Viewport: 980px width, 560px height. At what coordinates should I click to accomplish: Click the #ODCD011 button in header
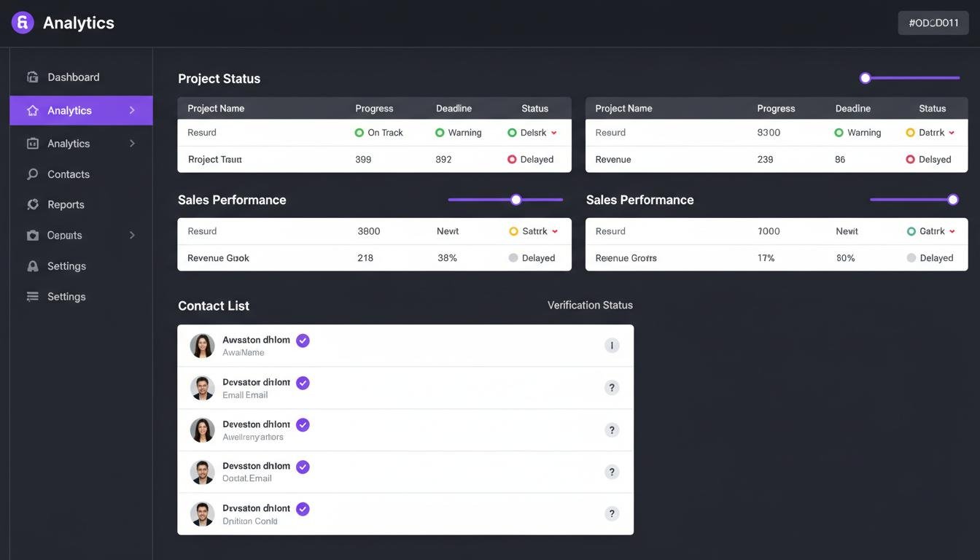tap(933, 23)
